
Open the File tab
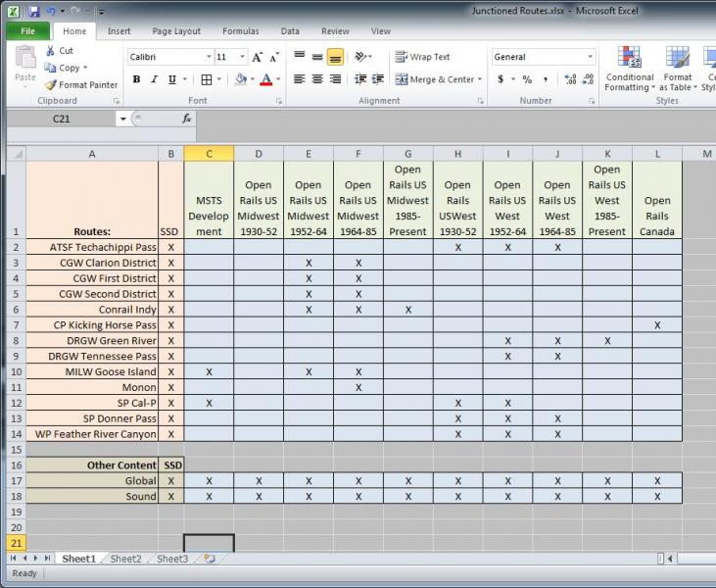[x=27, y=31]
